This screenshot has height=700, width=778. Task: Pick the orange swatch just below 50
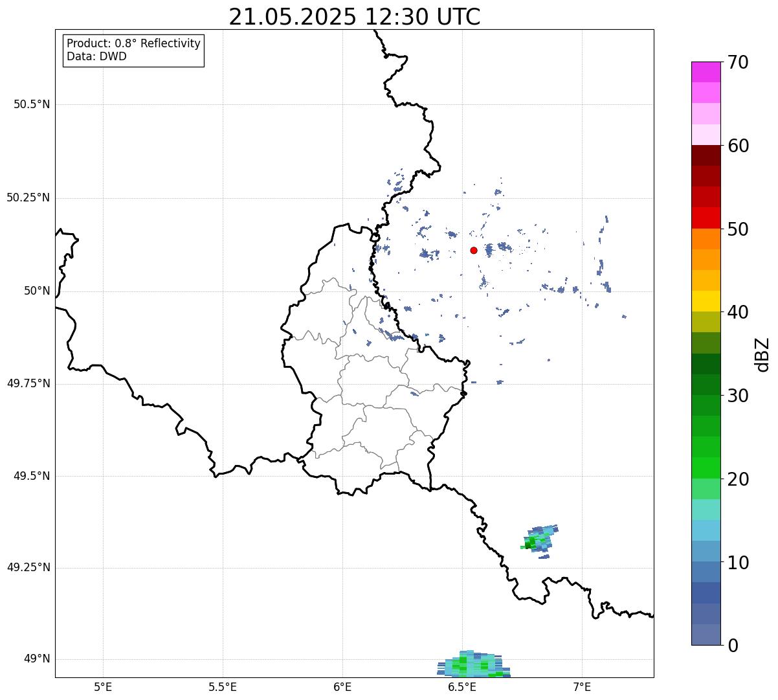pos(706,239)
